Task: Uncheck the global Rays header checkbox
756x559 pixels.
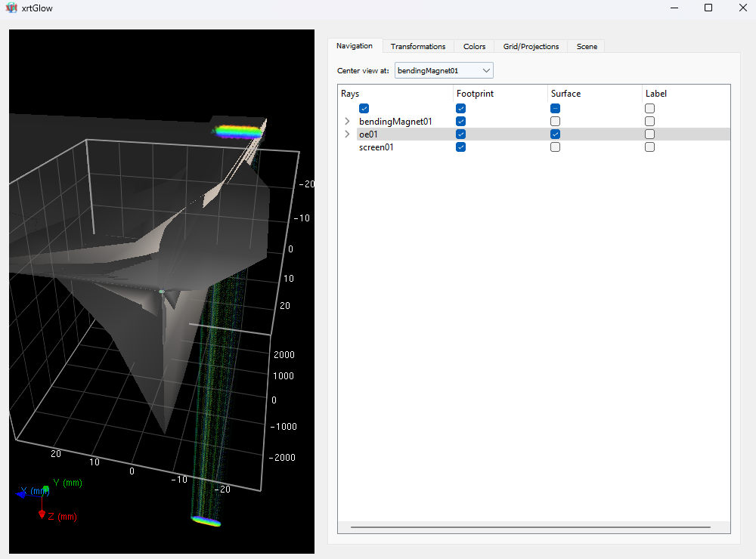Action: (364, 108)
